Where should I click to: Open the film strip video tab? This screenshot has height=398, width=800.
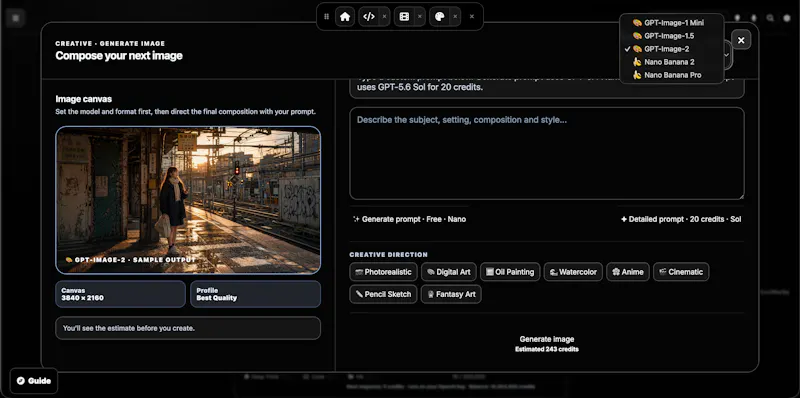(404, 17)
